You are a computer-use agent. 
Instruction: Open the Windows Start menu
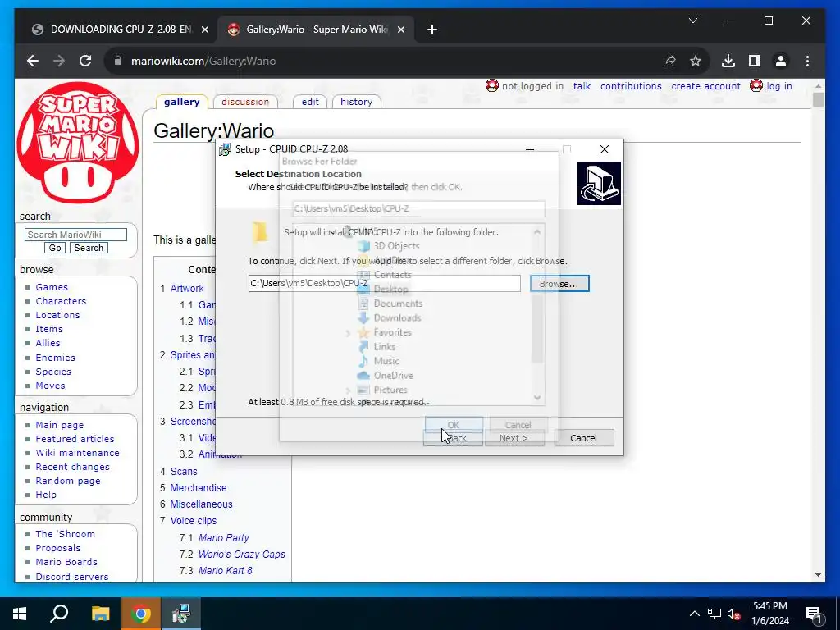[20, 614]
